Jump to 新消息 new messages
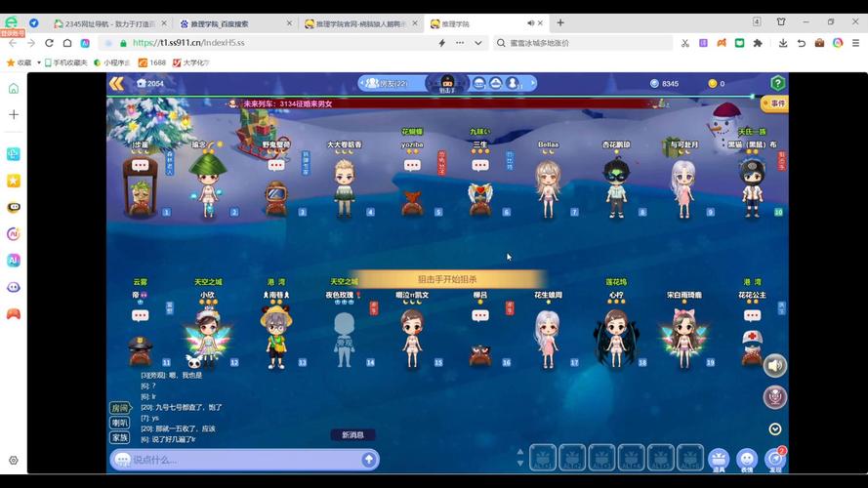868x488 pixels. click(x=352, y=435)
